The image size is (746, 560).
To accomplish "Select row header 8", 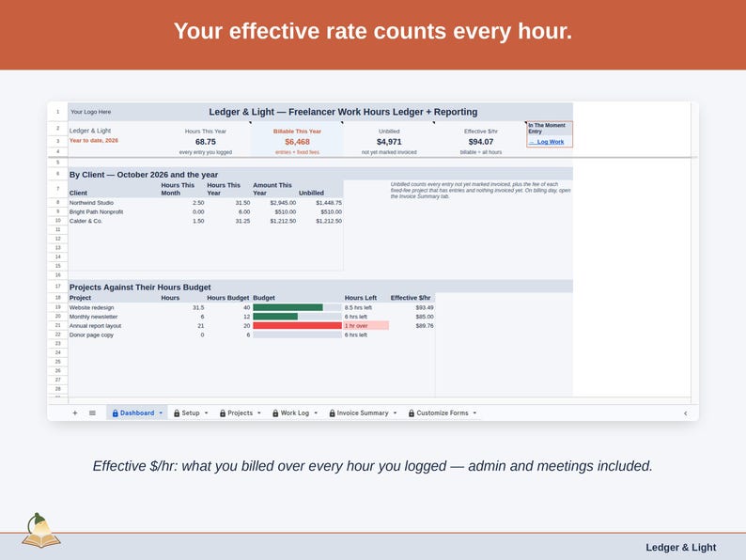I will point(58,202).
